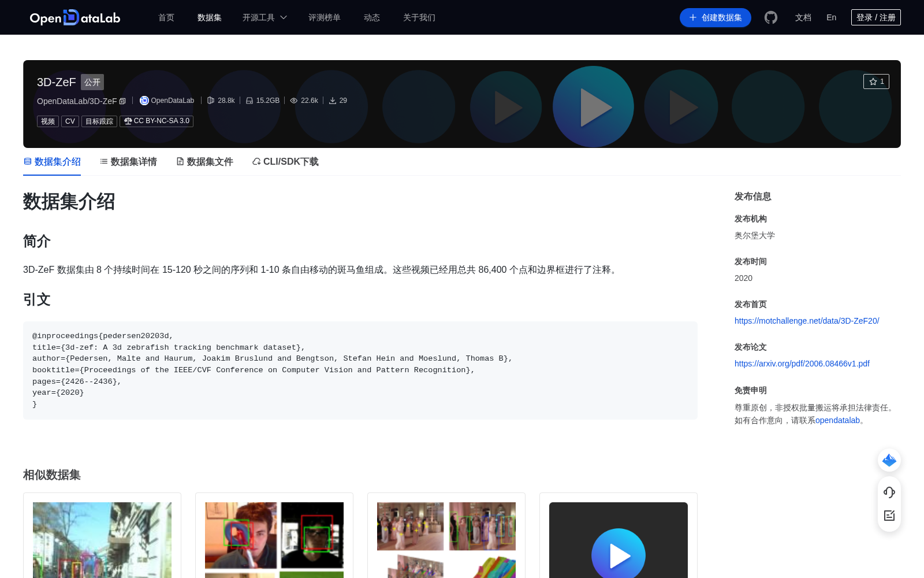Open the group dance similar dataset thumbnail
Screen dimensions: 924x578
pyautogui.click(x=446, y=540)
